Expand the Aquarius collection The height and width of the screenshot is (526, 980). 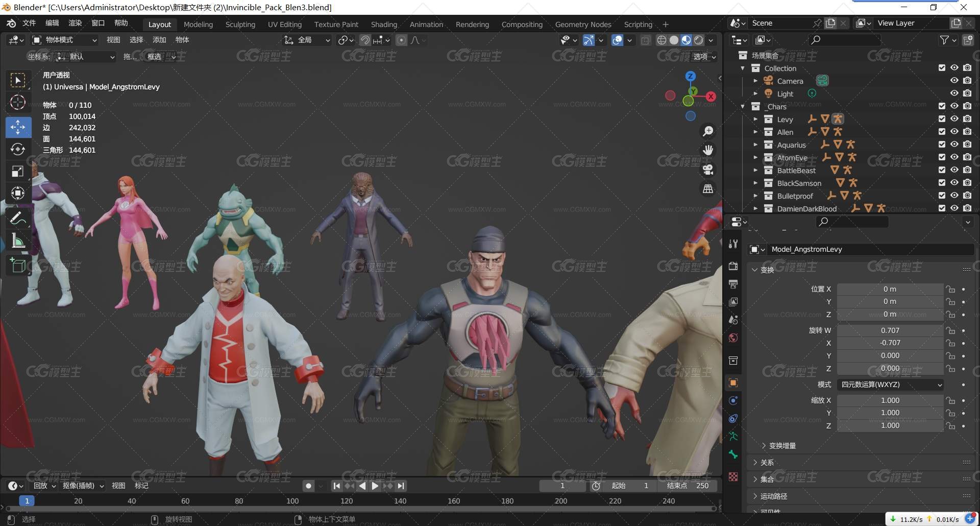click(x=755, y=145)
